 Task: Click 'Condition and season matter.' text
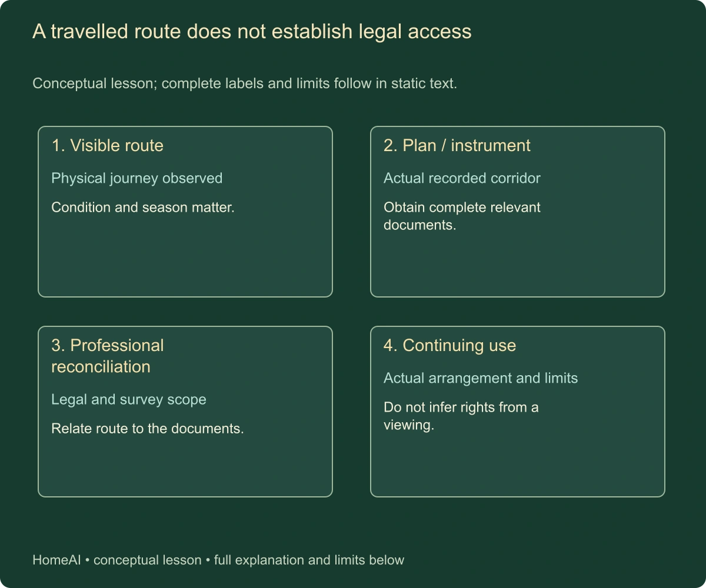click(x=143, y=208)
